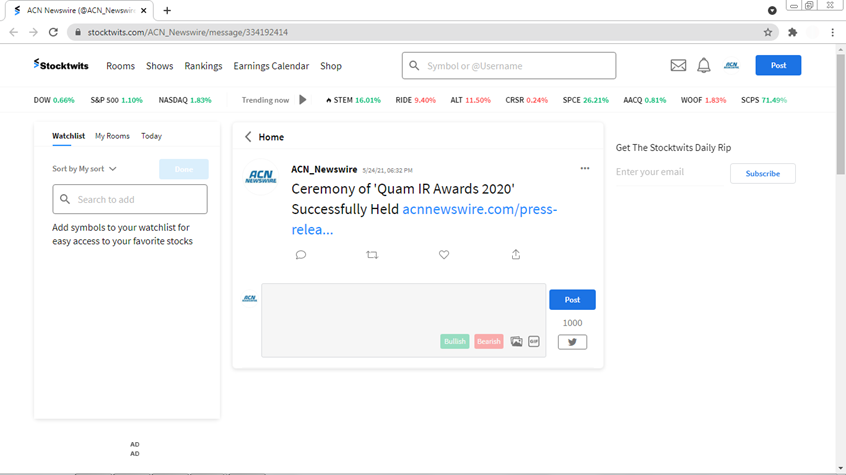Open the Earnings Calendar
The width and height of the screenshot is (846, 475).
271,66
